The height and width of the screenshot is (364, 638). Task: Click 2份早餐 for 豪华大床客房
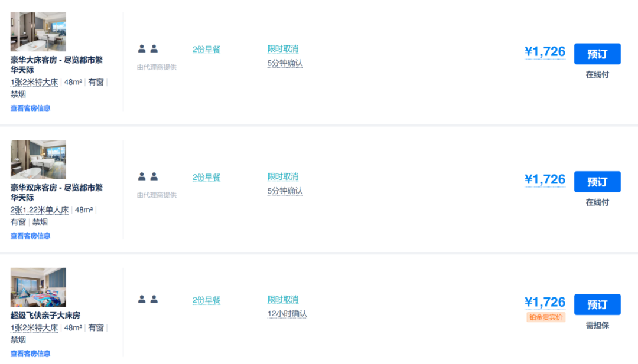[206, 50]
